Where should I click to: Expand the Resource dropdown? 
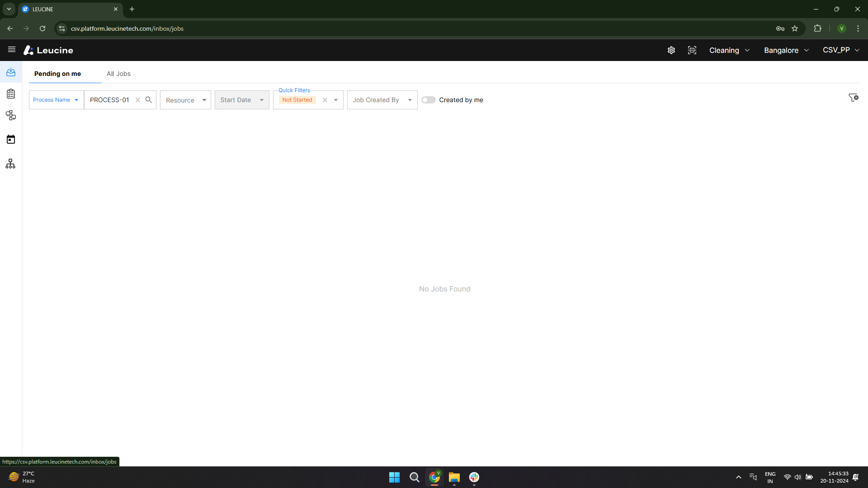click(185, 100)
